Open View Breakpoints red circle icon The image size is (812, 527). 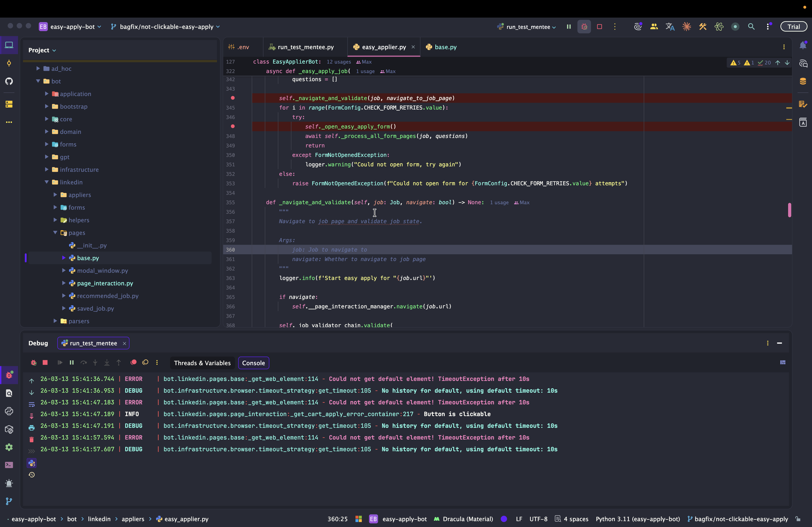click(134, 362)
